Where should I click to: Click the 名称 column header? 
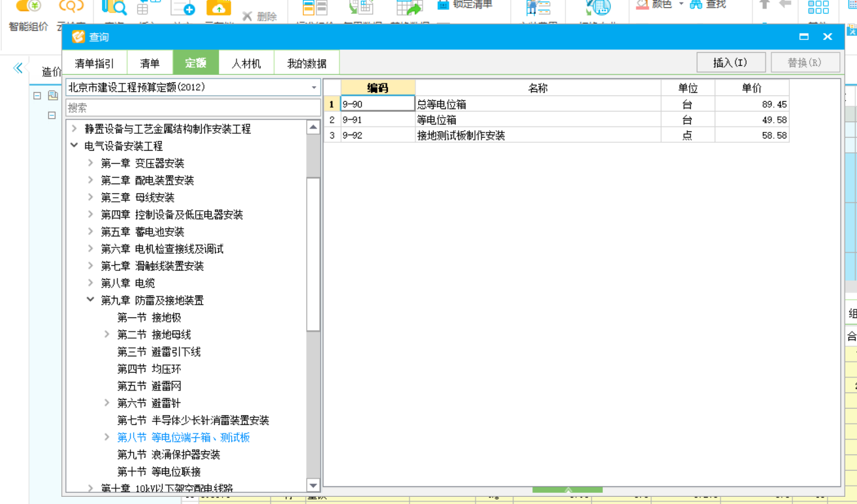538,88
